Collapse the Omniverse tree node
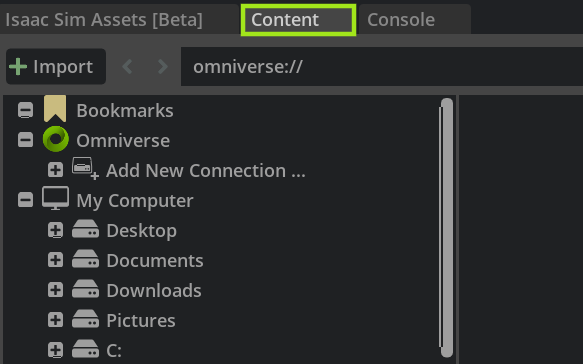The width and height of the screenshot is (583, 364). click(x=25, y=140)
